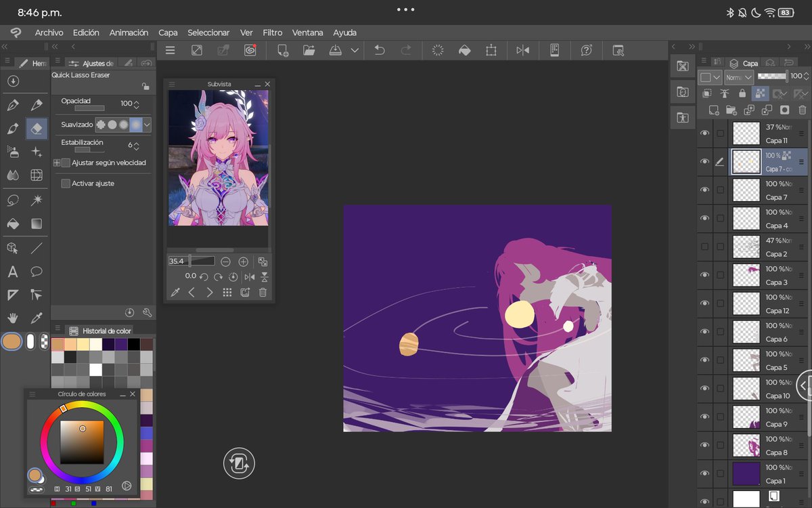Select the Balloon tool

(x=37, y=272)
